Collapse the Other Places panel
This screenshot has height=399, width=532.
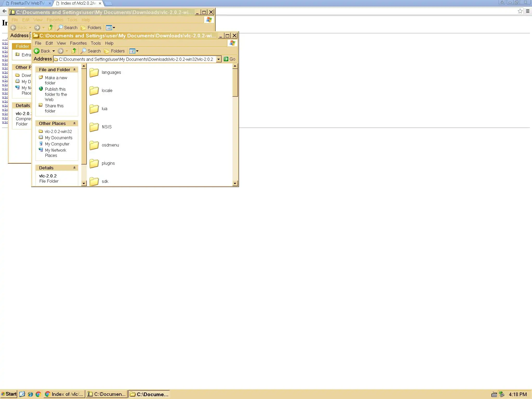[x=74, y=123]
